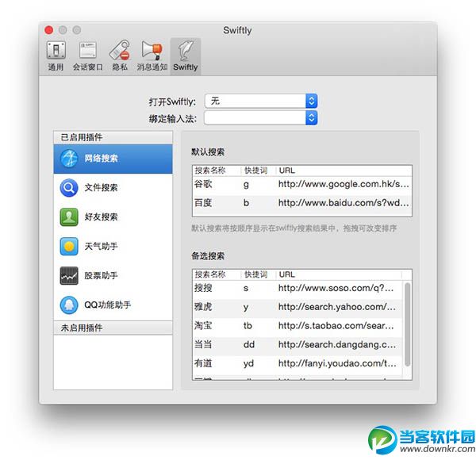This screenshot has width=476, height=460.
Task: Select the 搜搜 search row name
Action: pyautogui.click(x=203, y=288)
